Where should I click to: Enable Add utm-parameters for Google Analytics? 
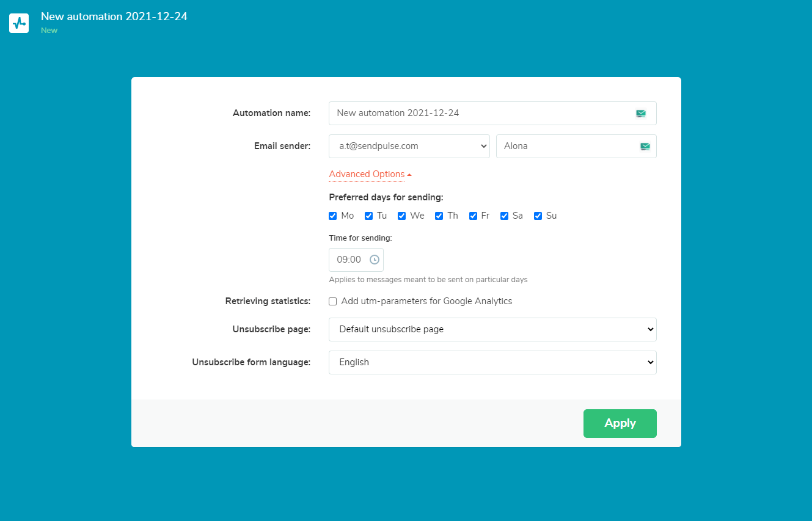tap(333, 301)
